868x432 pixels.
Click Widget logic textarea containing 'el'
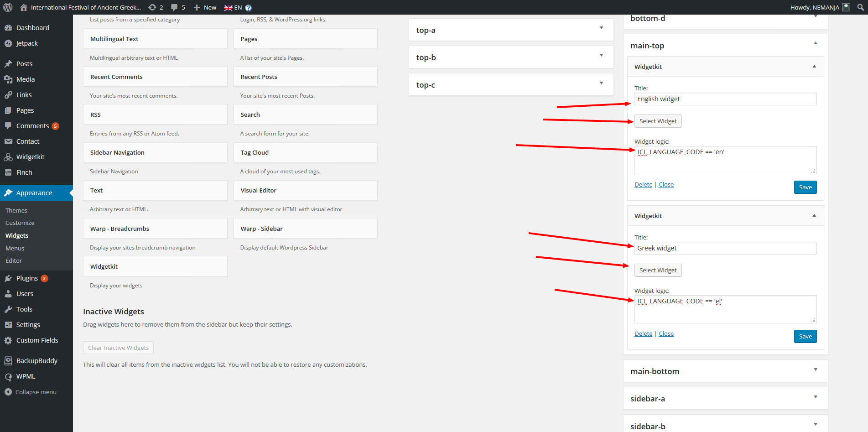[725, 309]
